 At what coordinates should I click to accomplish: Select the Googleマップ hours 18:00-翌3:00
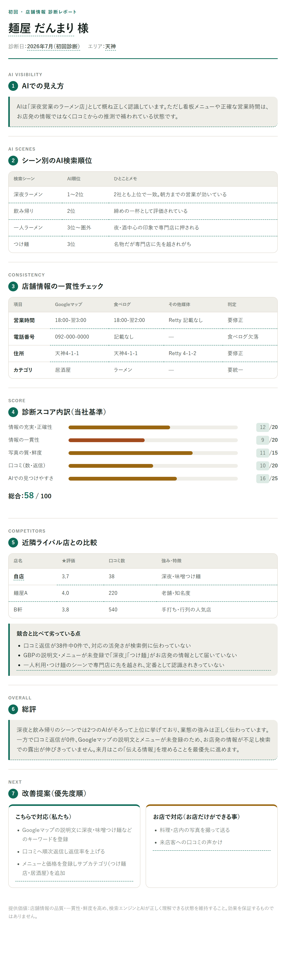79,320
